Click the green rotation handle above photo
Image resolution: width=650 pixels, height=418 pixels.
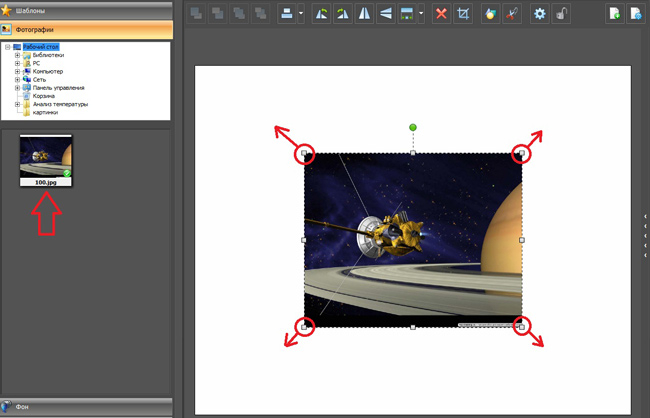412,127
